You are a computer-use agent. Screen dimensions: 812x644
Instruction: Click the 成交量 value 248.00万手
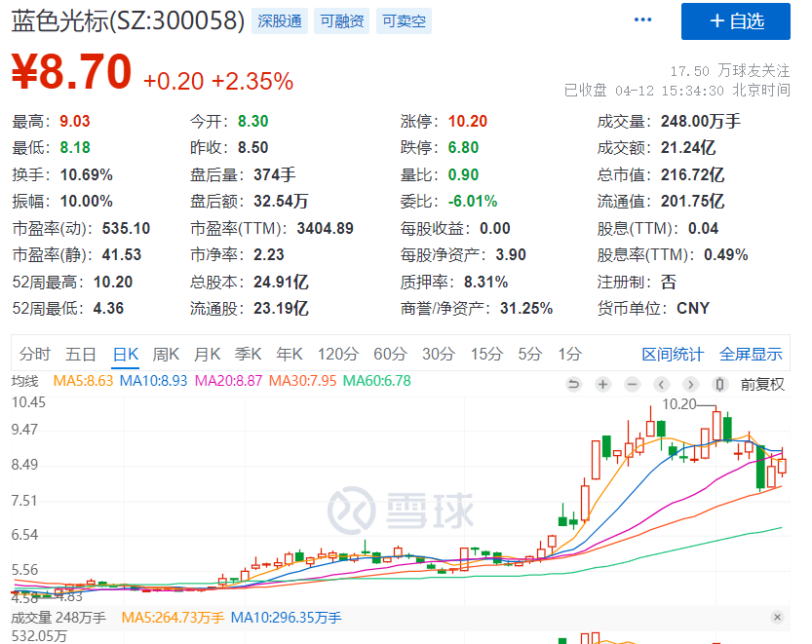pos(701,122)
